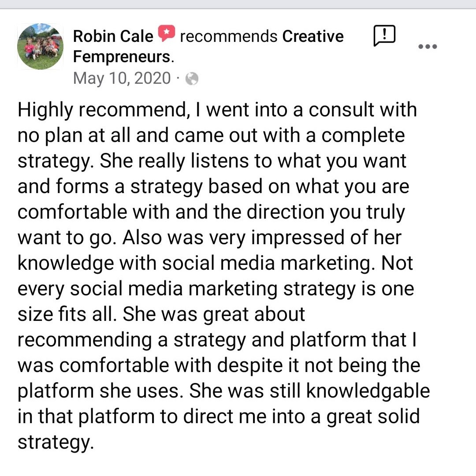
Task: Click the Robin Cale name link
Action: 113,36
